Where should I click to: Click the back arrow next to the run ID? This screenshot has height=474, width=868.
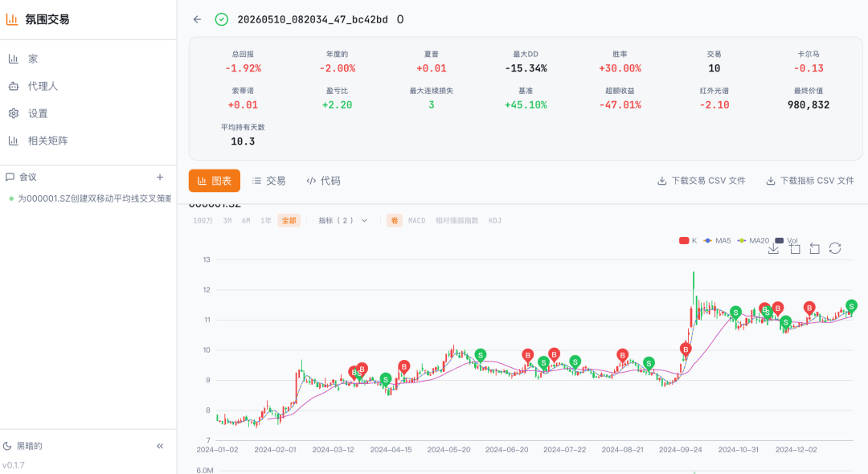(x=197, y=19)
